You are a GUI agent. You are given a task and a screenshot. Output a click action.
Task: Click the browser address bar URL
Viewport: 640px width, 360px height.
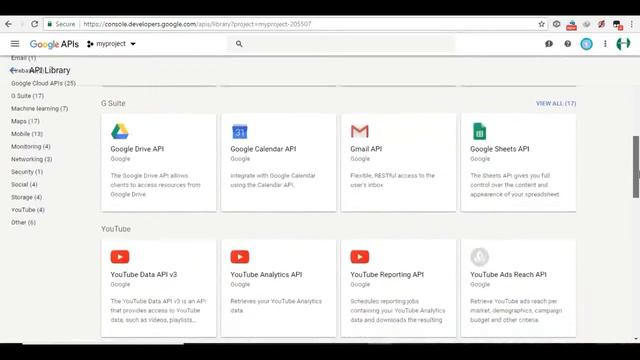point(197,24)
